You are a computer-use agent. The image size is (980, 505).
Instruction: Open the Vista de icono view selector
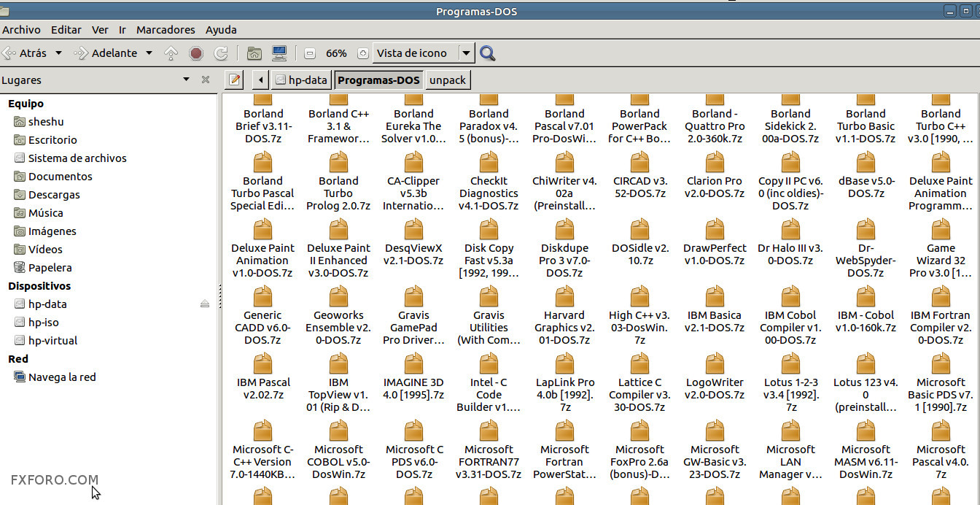416,53
